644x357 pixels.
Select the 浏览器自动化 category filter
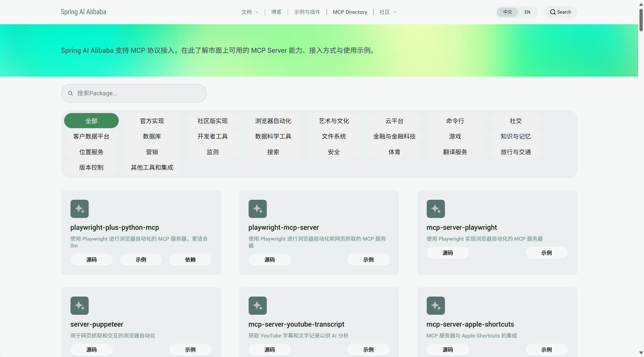(x=273, y=121)
